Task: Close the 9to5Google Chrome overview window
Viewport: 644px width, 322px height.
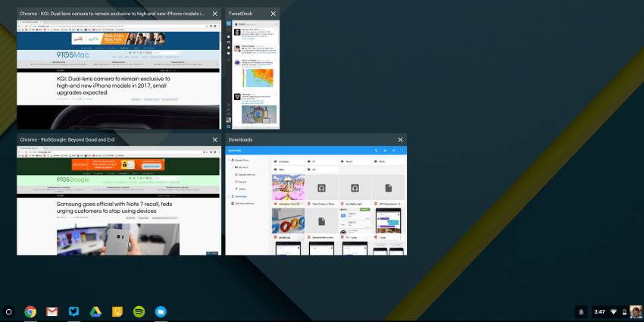Action: click(x=215, y=139)
